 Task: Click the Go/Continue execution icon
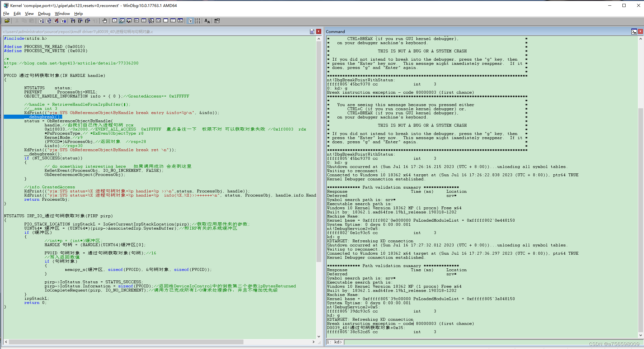pos(39,21)
